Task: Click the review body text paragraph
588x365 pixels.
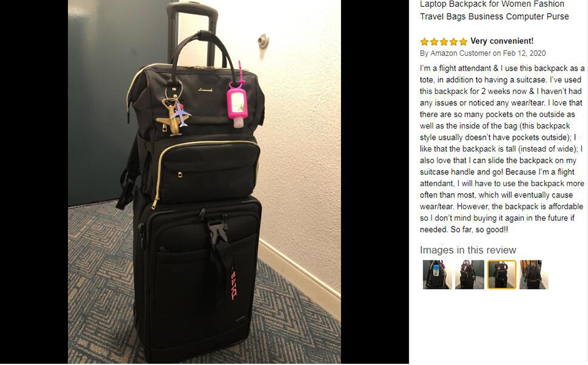Action: click(502, 148)
